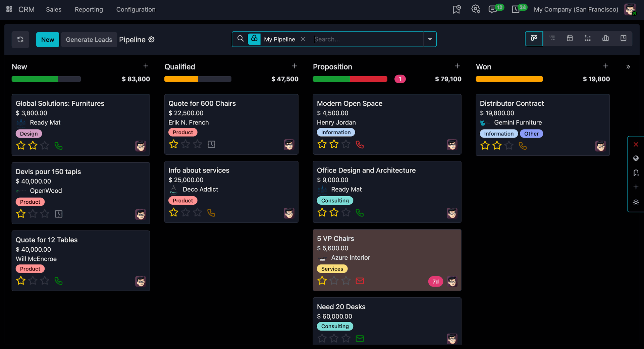Open the My Company (San Francisco) switcher

tap(576, 9)
